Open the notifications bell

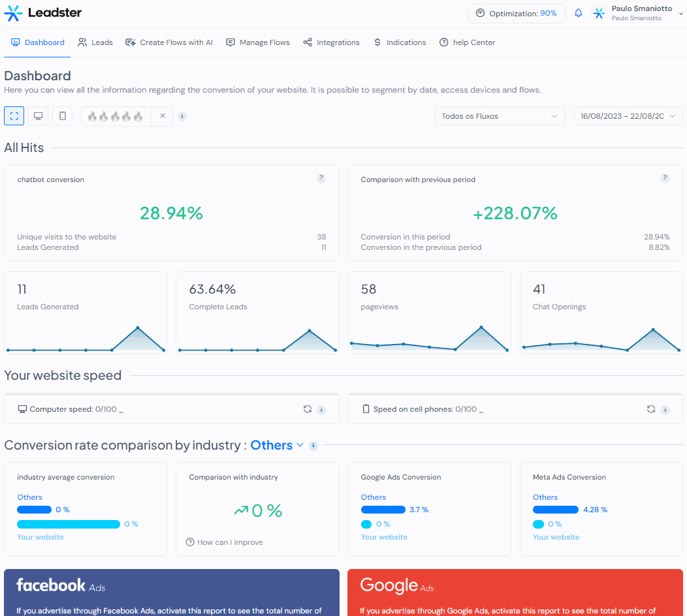[x=579, y=13]
